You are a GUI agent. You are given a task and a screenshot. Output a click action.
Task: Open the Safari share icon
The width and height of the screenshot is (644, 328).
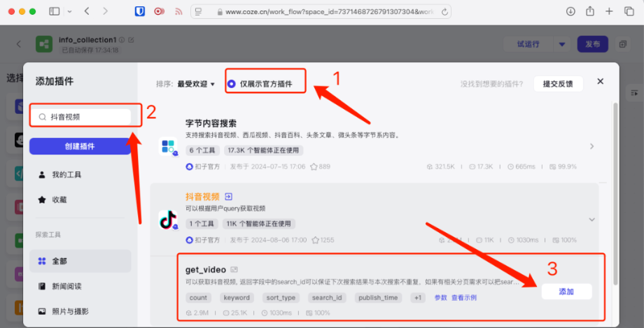click(590, 11)
